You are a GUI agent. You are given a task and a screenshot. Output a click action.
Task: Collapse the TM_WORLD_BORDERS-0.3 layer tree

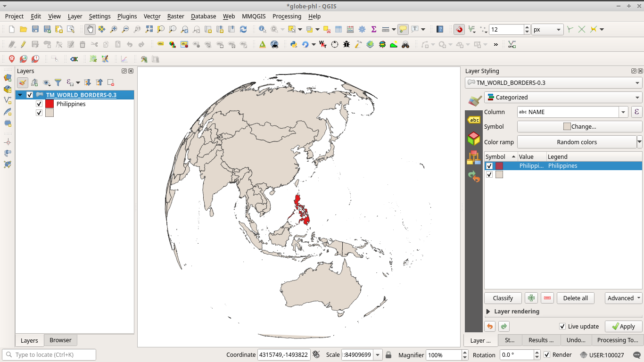coord(20,95)
